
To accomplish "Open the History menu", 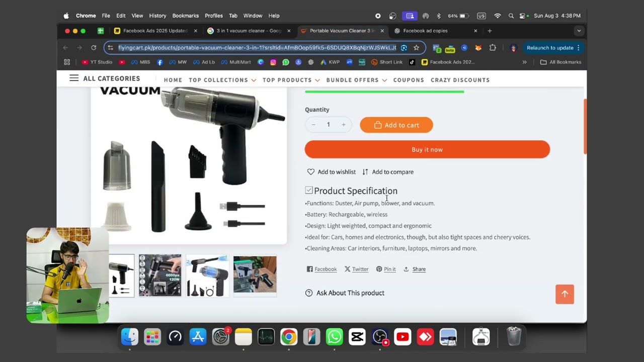I will click(x=157, y=16).
